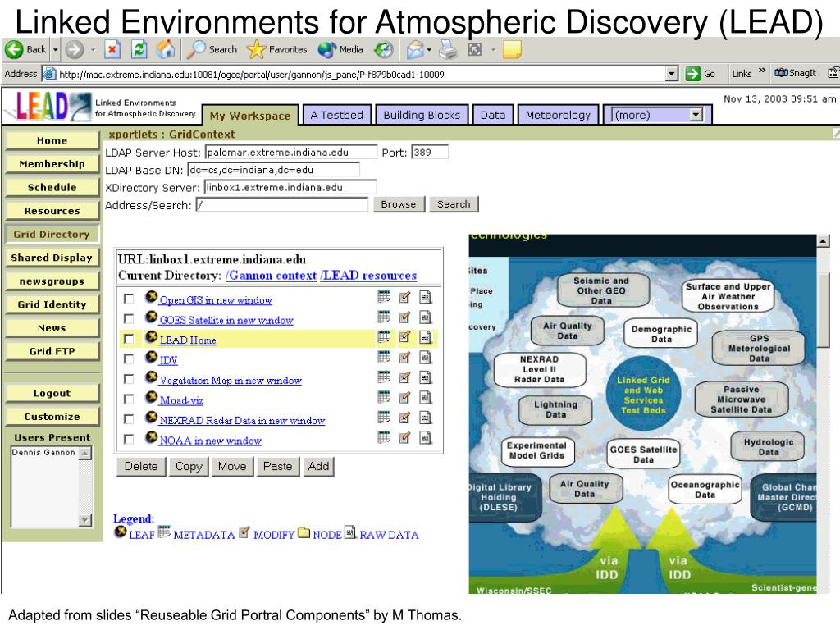Open the Mail icon dropdown arrow
This screenshot has width=840, height=630.
pos(429,50)
